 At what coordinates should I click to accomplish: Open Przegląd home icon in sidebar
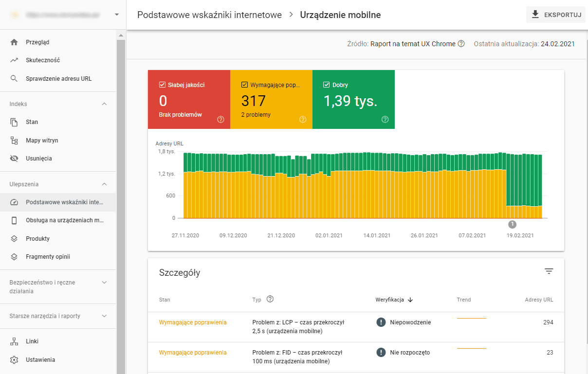[14, 42]
